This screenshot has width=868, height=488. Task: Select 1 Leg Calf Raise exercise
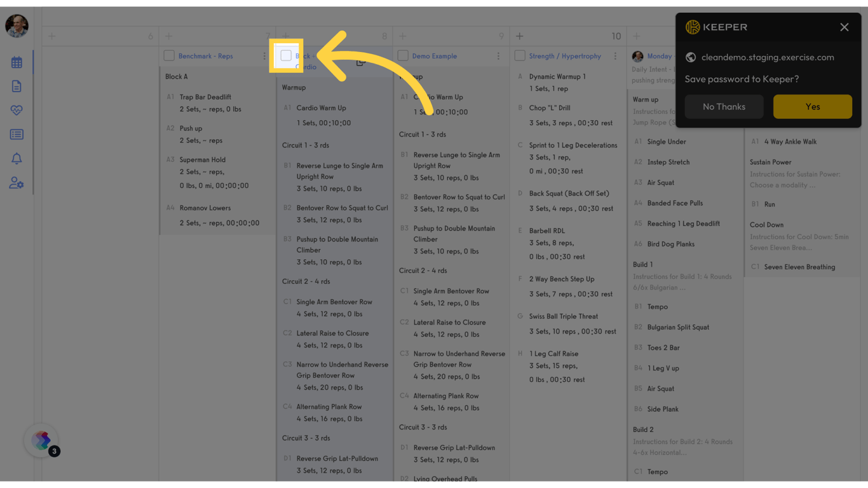(553, 354)
